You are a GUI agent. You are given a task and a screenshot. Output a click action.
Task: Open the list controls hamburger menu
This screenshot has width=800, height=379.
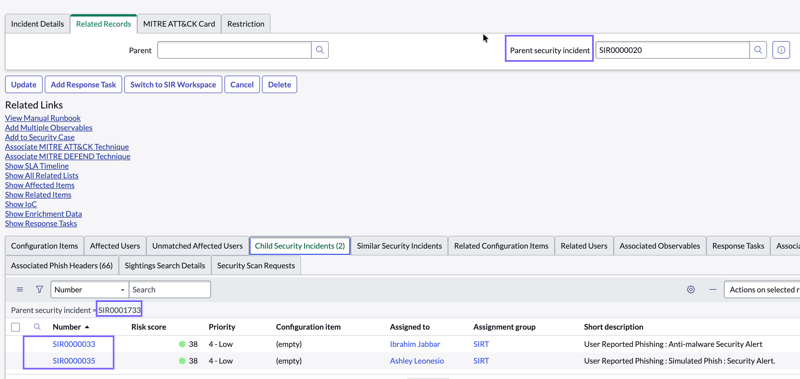pyautogui.click(x=20, y=289)
